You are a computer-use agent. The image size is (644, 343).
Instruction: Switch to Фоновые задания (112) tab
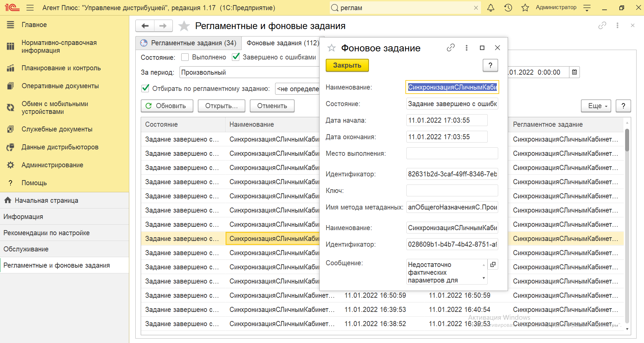tap(283, 43)
